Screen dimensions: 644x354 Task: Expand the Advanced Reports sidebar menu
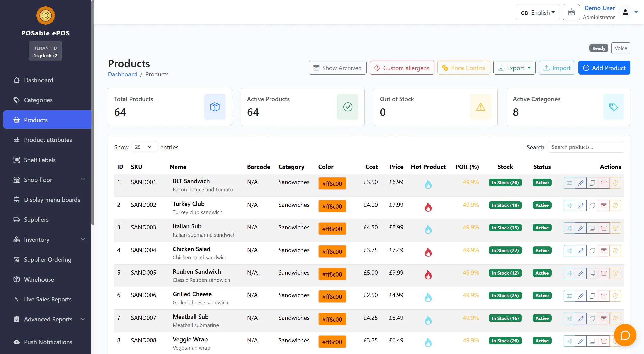tap(47, 319)
